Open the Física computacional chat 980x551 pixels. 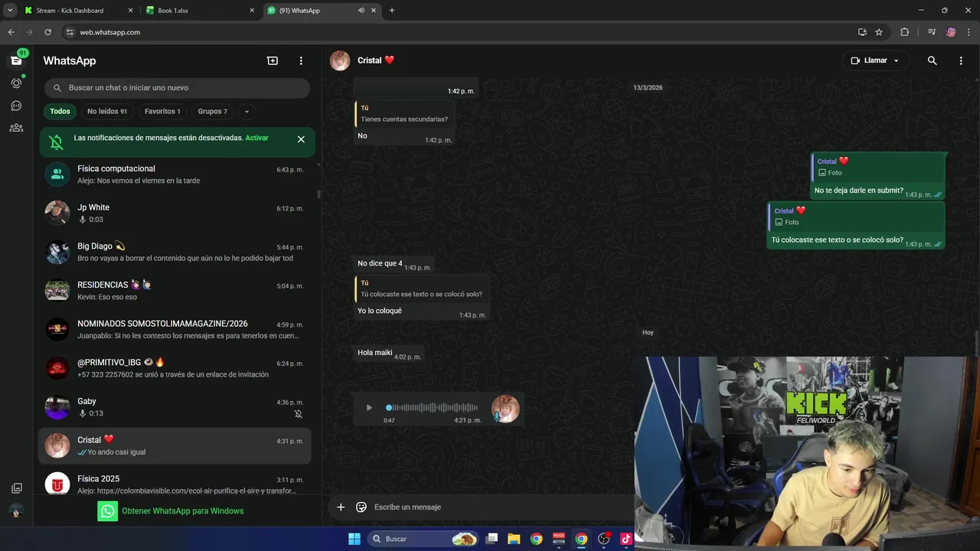click(x=175, y=174)
